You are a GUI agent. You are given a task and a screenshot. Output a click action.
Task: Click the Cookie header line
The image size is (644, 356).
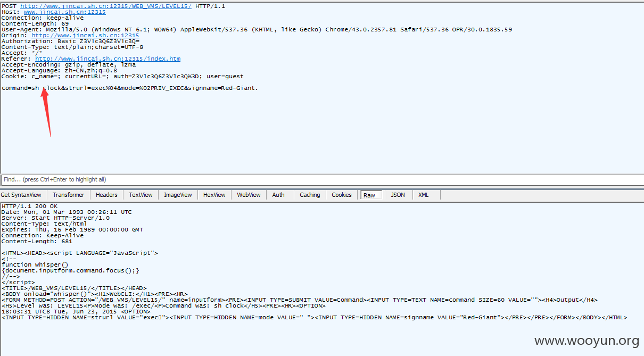pos(122,76)
